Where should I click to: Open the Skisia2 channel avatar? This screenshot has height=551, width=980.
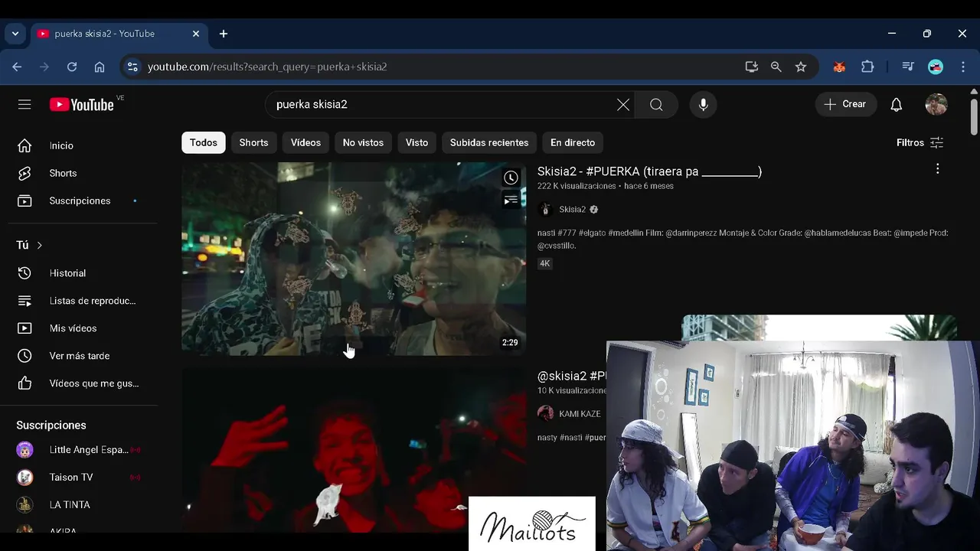click(546, 210)
